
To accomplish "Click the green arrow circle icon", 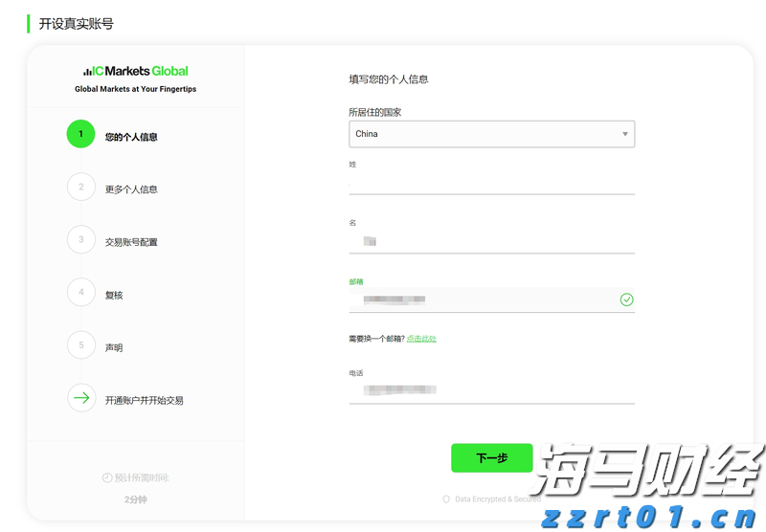I will click(x=81, y=398).
